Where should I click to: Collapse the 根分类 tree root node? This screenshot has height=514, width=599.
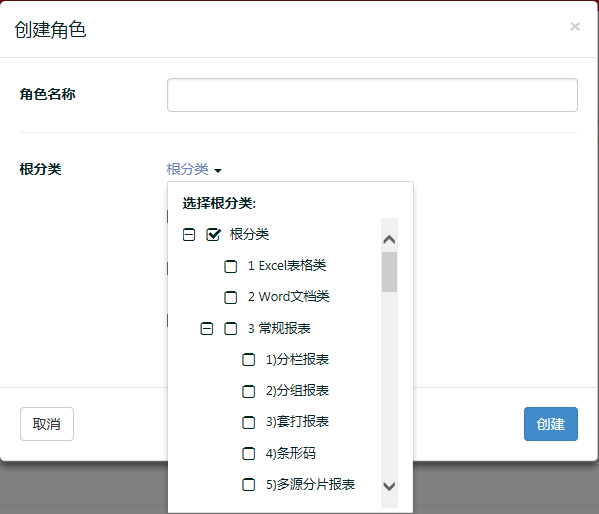tap(189, 234)
